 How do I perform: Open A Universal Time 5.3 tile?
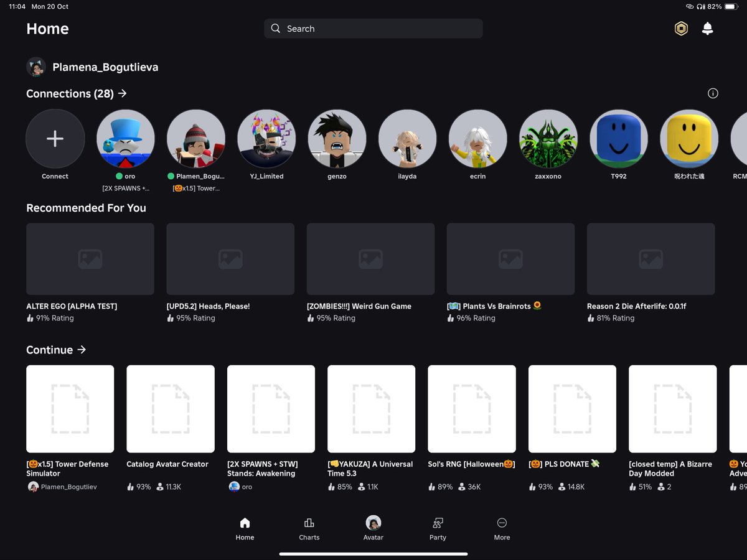tap(371, 409)
